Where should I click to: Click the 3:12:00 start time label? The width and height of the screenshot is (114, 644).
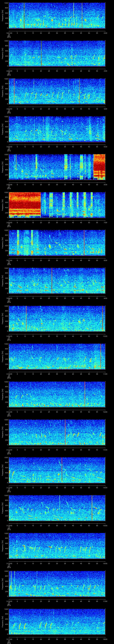click(9, 450)
